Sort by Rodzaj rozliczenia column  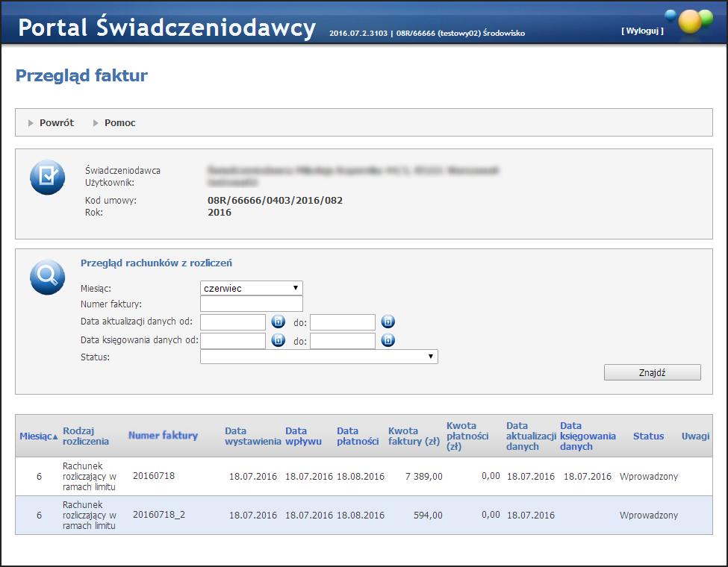[x=86, y=436]
